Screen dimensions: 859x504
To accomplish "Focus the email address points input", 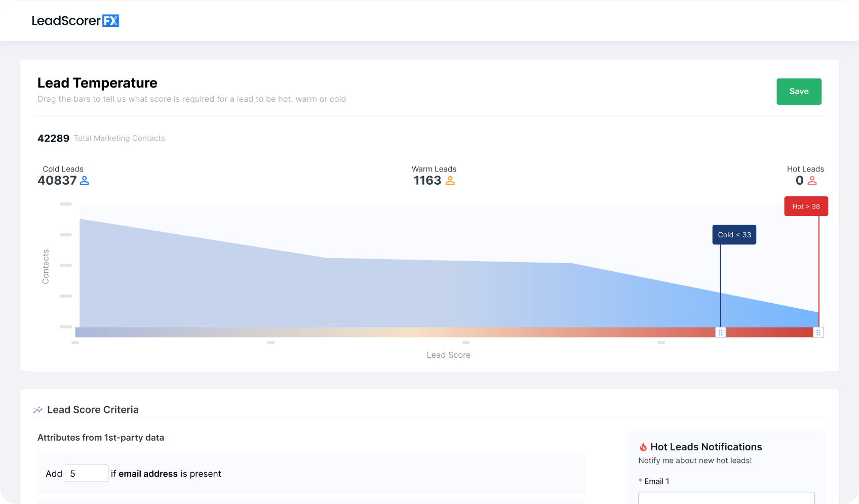I will 87,474.
